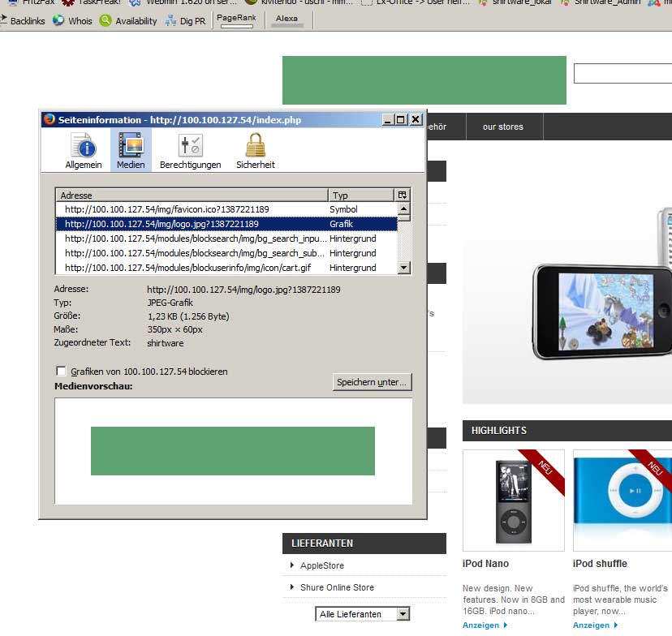The width and height of the screenshot is (672, 636).
Task: Sort list by Typ column header
Action: pos(361,196)
